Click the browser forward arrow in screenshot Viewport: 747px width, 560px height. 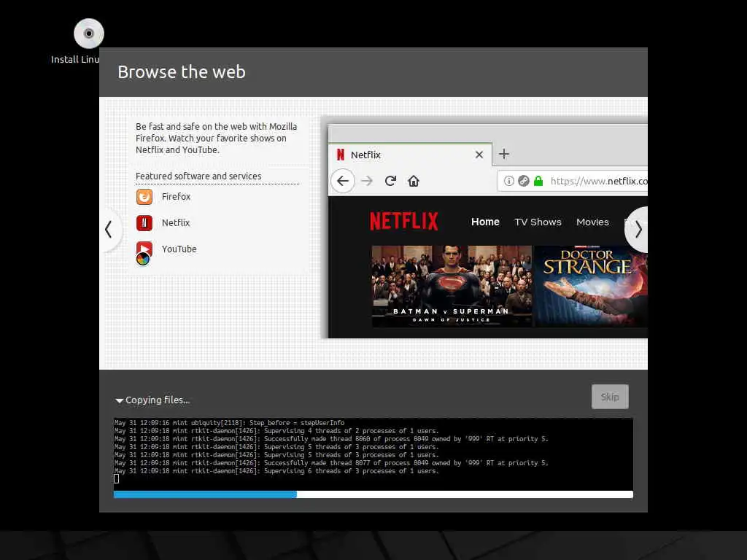(x=367, y=181)
